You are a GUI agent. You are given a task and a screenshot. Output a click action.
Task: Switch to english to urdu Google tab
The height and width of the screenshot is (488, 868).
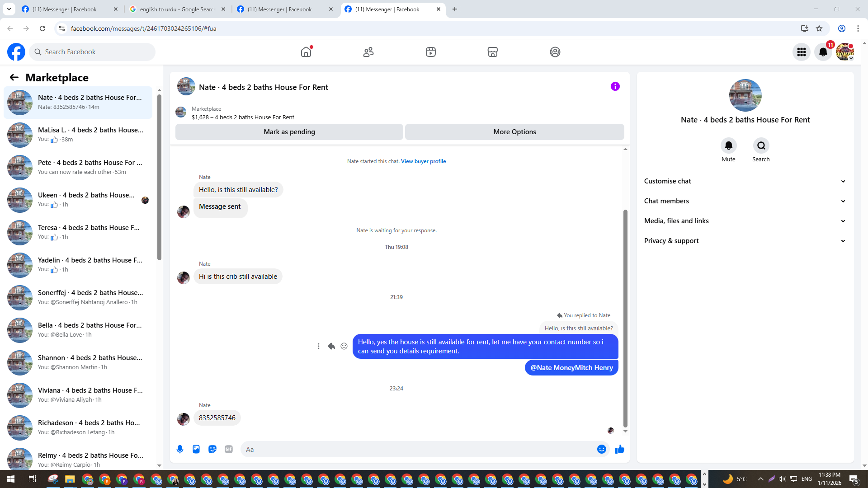coord(178,9)
